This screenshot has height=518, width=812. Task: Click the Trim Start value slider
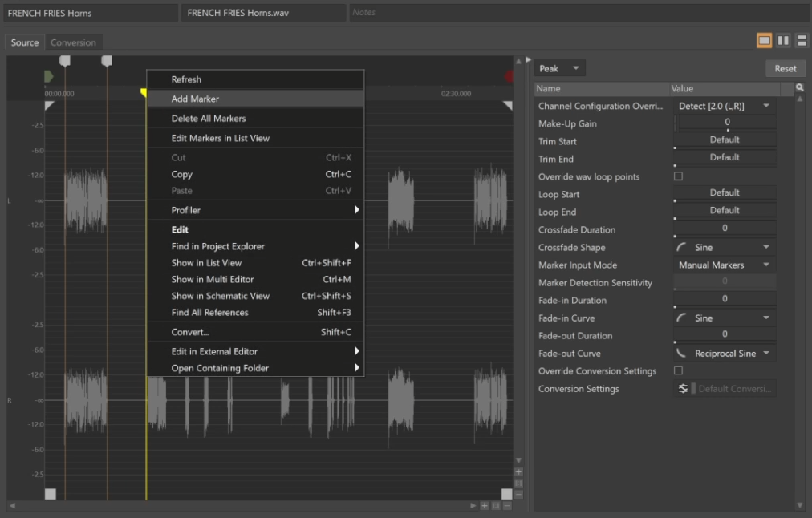(725, 141)
